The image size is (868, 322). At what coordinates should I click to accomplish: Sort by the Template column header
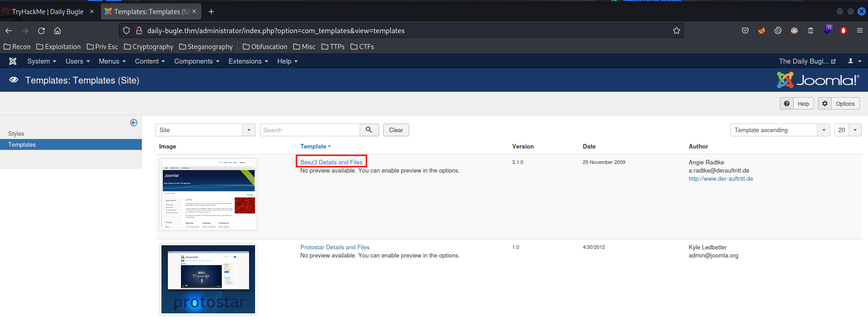tap(316, 146)
